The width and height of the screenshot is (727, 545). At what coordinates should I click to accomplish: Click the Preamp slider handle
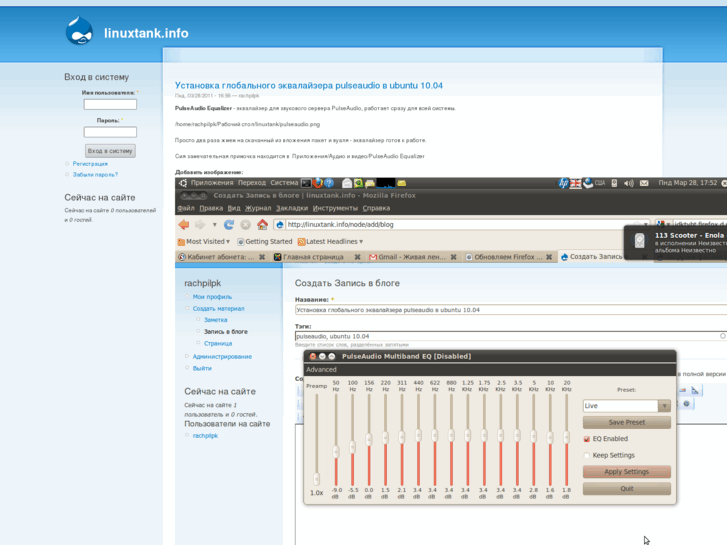click(x=317, y=479)
